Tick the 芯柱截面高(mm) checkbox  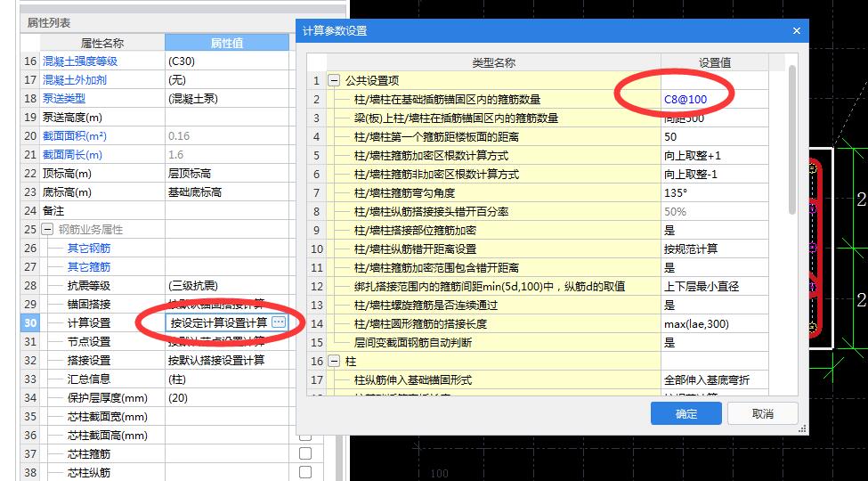point(305,435)
